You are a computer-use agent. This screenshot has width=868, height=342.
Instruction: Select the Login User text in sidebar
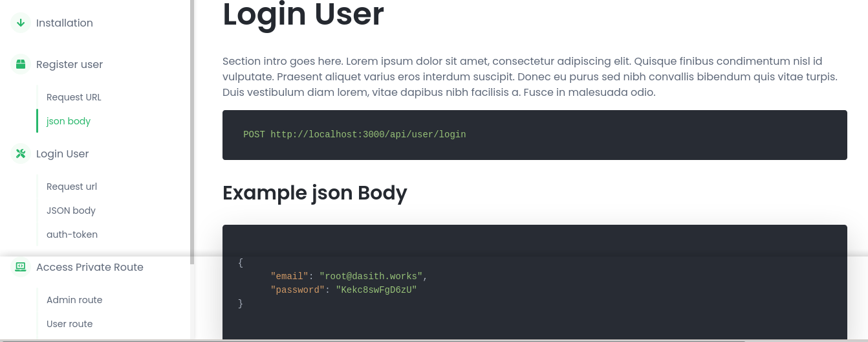pos(63,154)
